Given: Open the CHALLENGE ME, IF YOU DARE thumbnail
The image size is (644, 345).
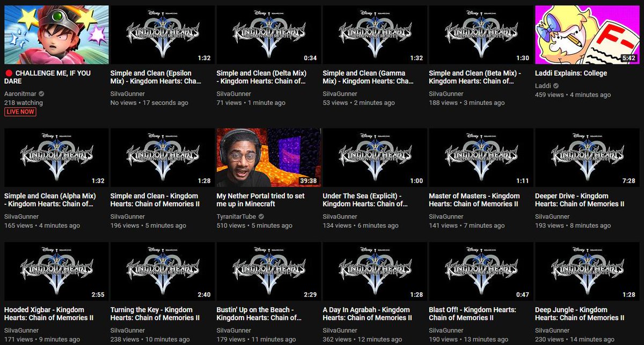Looking at the screenshot, I should pyautogui.click(x=56, y=35).
